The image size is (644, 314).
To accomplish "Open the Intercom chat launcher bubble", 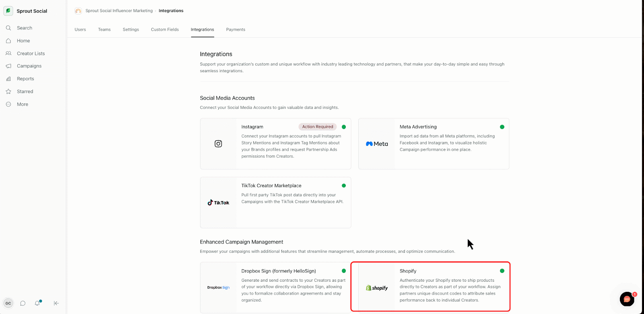I will tap(627, 299).
